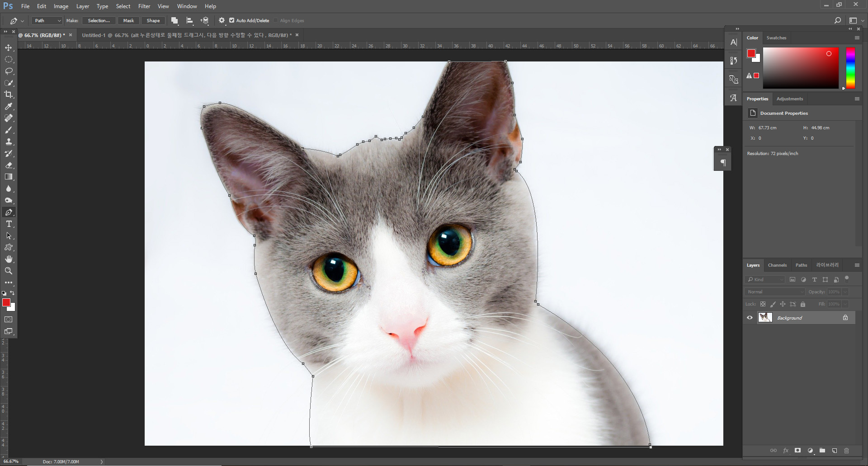Click the Background layer thumbnail

click(765, 318)
